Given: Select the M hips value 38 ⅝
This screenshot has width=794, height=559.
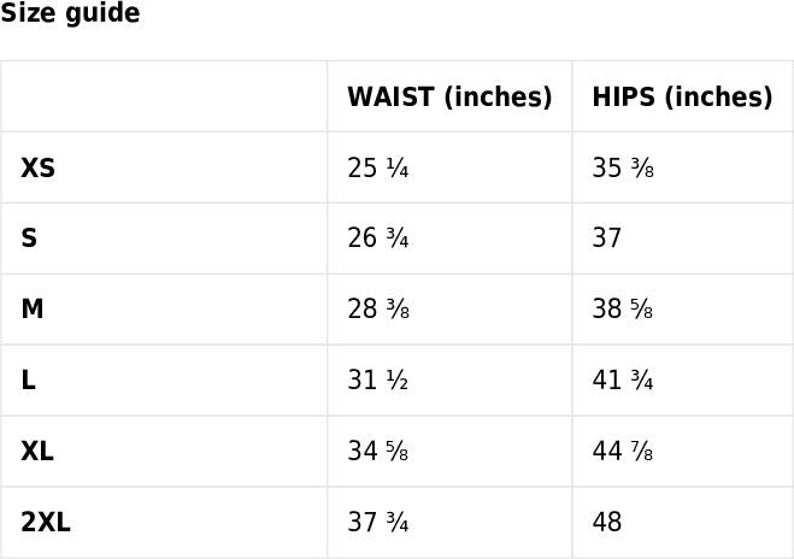Looking at the screenshot, I should pyautogui.click(x=623, y=309).
